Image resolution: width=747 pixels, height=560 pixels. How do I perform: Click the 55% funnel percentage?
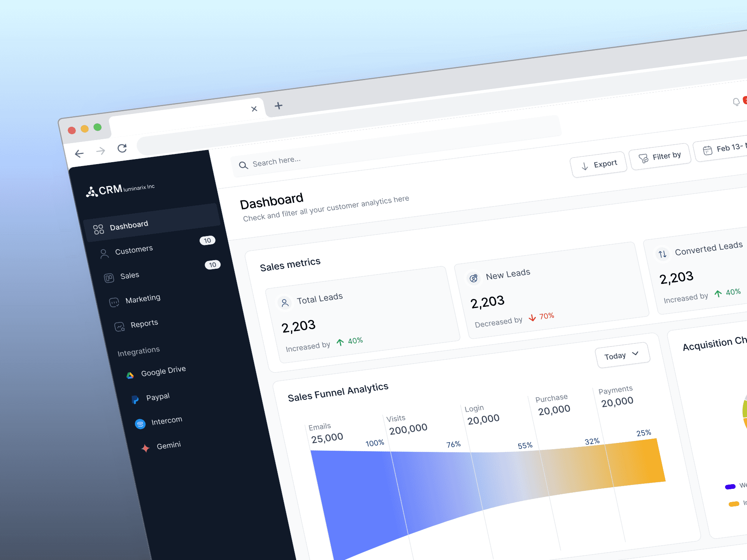525,446
